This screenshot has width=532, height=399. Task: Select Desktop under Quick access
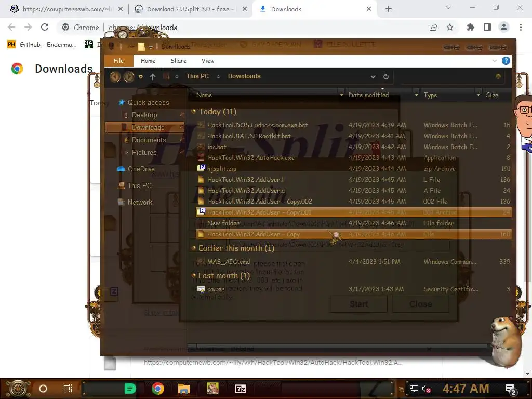tap(144, 115)
